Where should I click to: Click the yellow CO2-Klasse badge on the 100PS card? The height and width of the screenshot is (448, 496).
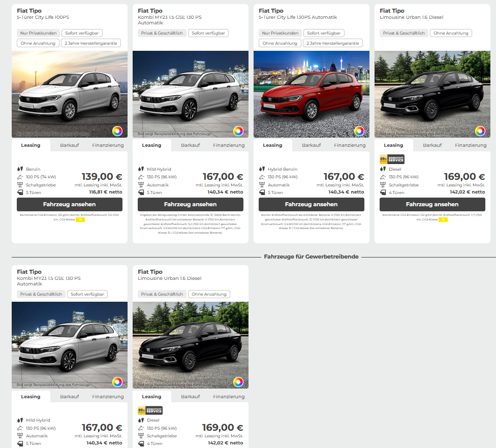coord(80,219)
